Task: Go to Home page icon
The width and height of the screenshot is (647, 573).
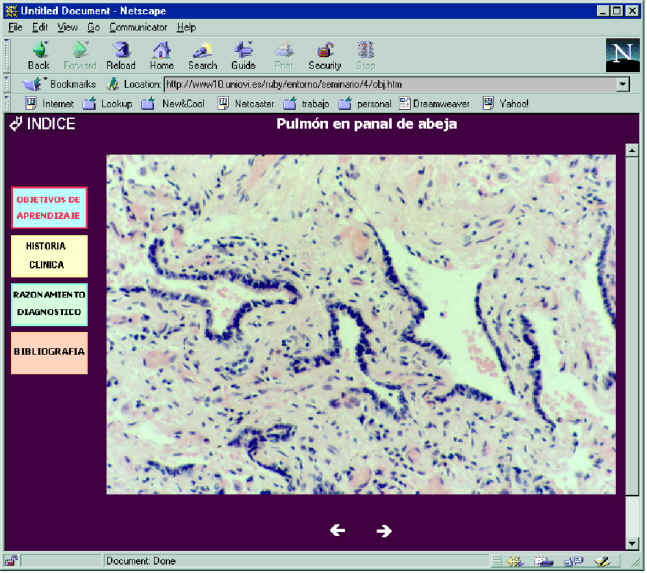Action: coord(161,54)
